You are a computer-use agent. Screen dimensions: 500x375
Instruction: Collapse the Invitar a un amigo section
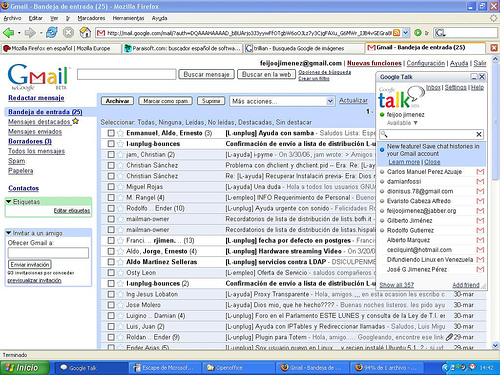[9, 233]
